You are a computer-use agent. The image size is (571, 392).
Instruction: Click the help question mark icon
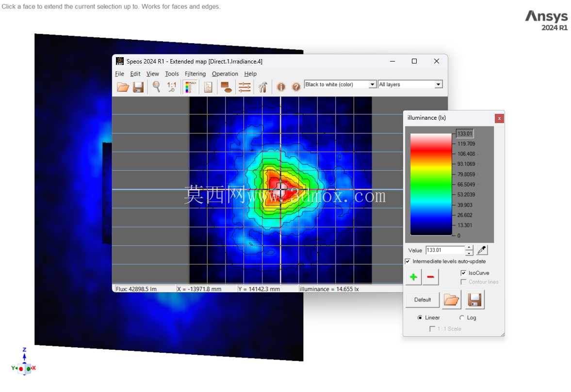(296, 87)
